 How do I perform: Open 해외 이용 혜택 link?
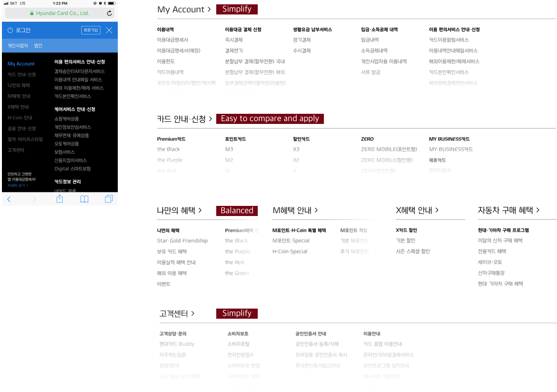[x=172, y=273]
